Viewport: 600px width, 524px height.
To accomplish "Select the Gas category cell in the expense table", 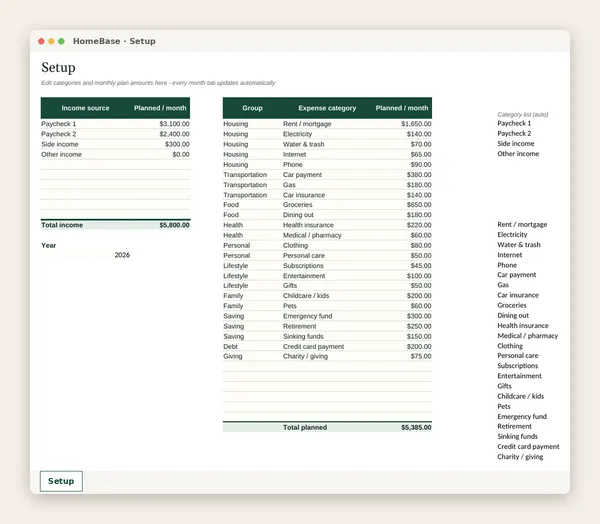I will (289, 184).
